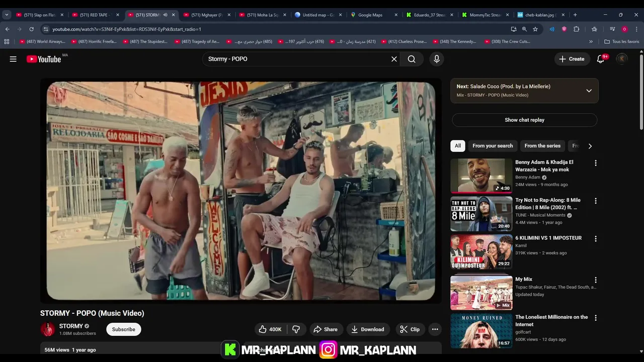Select 'From the series' filter chip

[x=542, y=146]
